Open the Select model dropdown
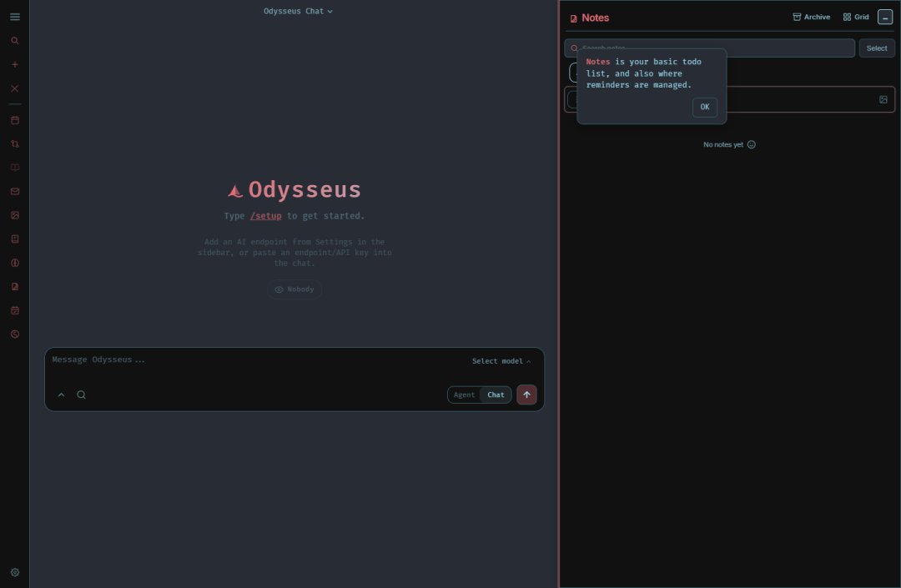The width and height of the screenshot is (901, 588). point(501,361)
